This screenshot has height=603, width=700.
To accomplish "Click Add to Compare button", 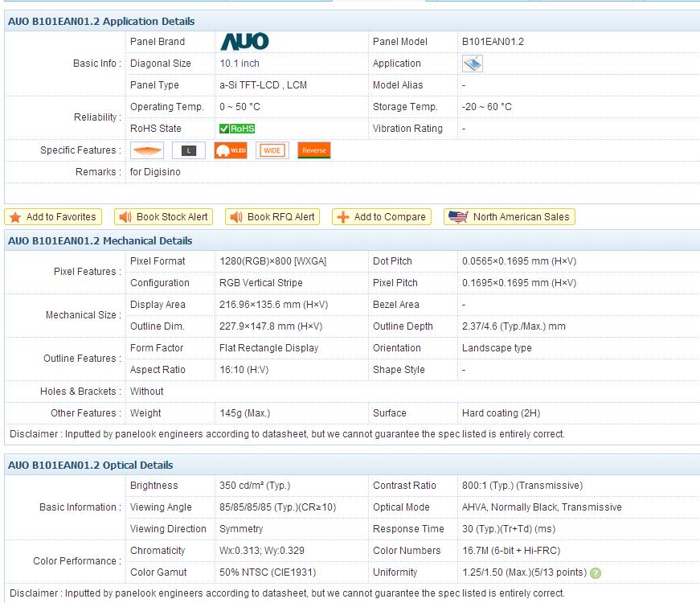I will (x=382, y=217).
